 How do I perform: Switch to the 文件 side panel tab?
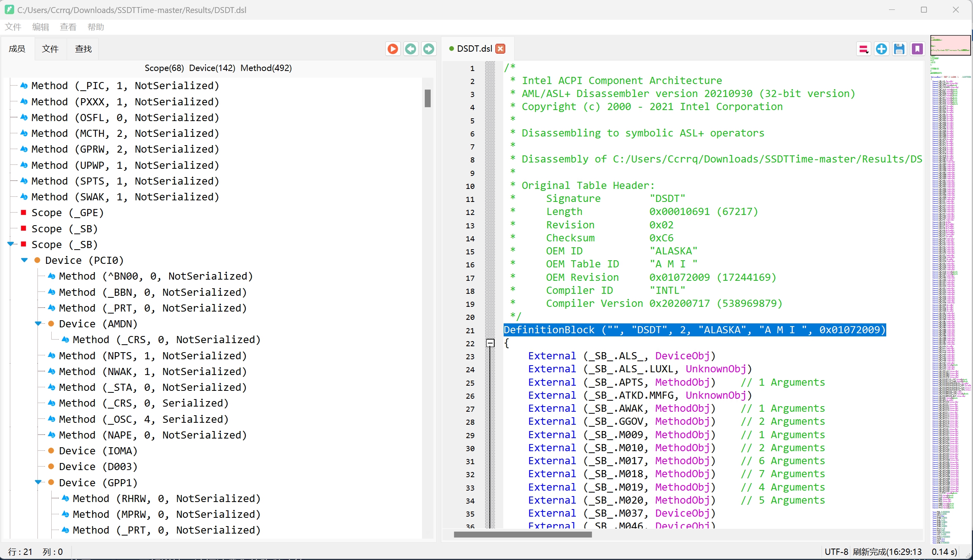coord(50,49)
